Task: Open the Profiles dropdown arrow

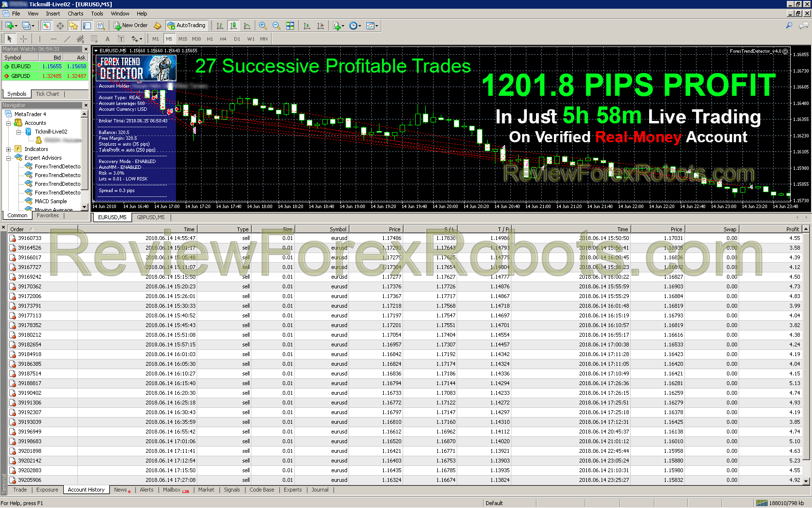Action: tap(33, 26)
